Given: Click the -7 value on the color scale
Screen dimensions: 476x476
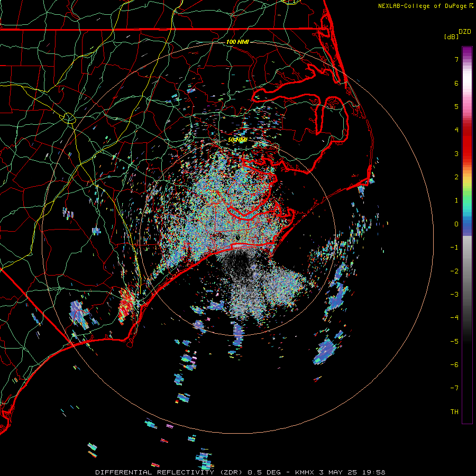Looking at the screenshot, I should click(454, 388).
